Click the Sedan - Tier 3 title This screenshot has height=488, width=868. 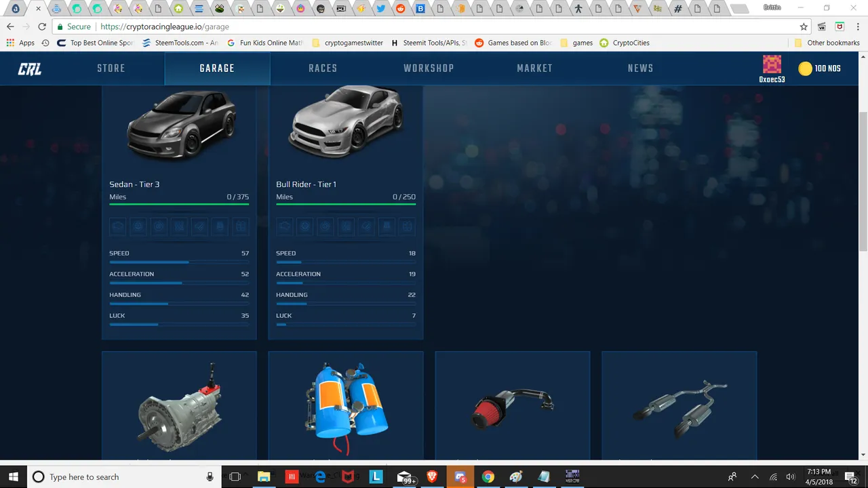pyautogui.click(x=134, y=184)
